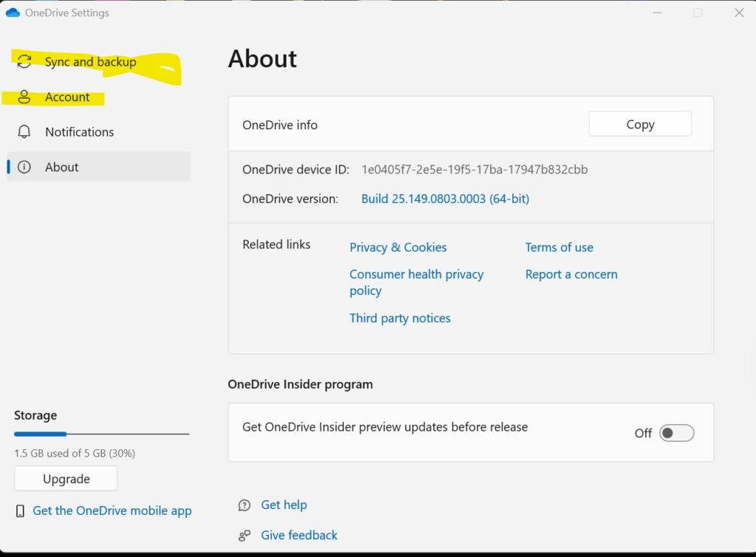Open Consumer health privacy policy link
This screenshot has width=756, height=557.
pos(416,283)
